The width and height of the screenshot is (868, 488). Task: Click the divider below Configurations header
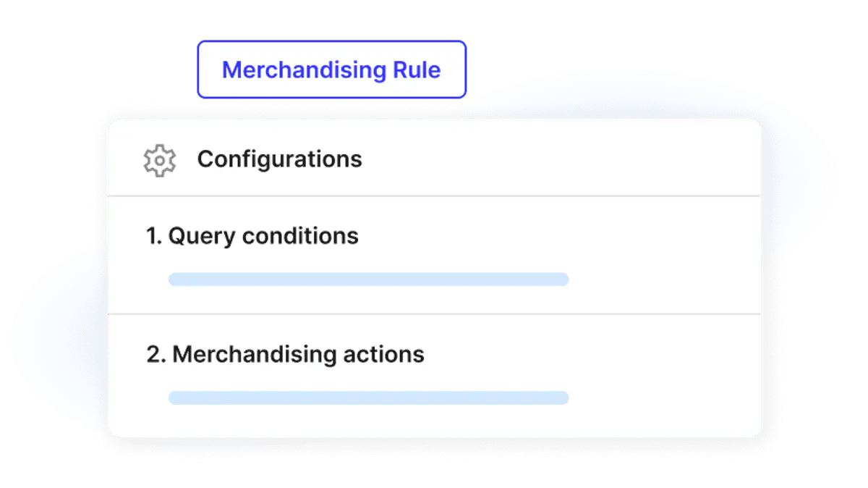[434, 195]
